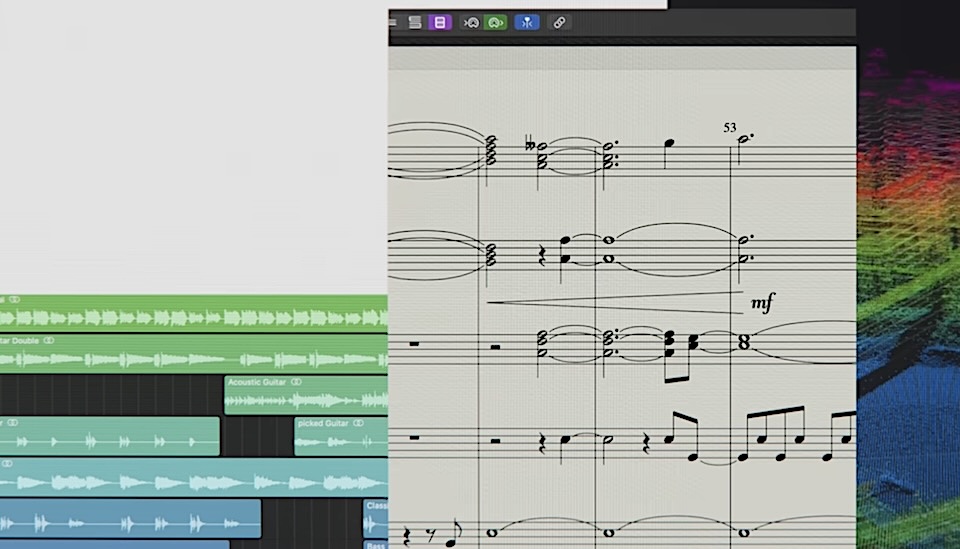Click the MIDI In button
This screenshot has height=549, width=960.
tap(470, 22)
